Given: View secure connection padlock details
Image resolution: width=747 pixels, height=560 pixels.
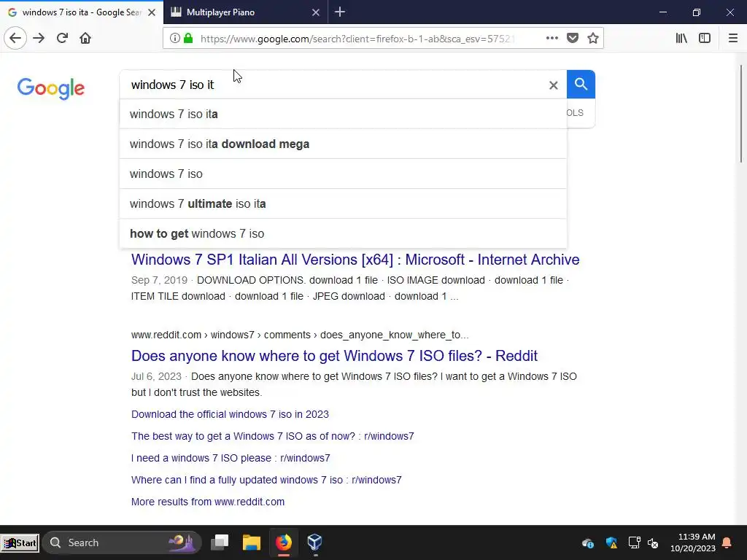Looking at the screenshot, I should (188, 38).
